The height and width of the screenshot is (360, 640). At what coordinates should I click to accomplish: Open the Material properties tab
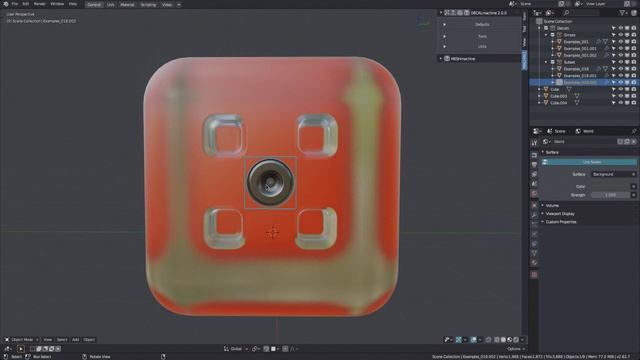(x=534, y=263)
